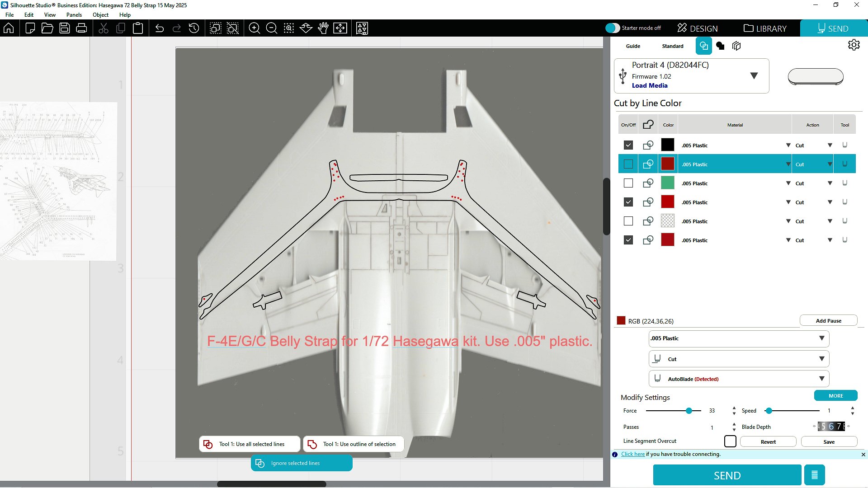Click Load Media link
868x488 pixels.
click(649, 85)
